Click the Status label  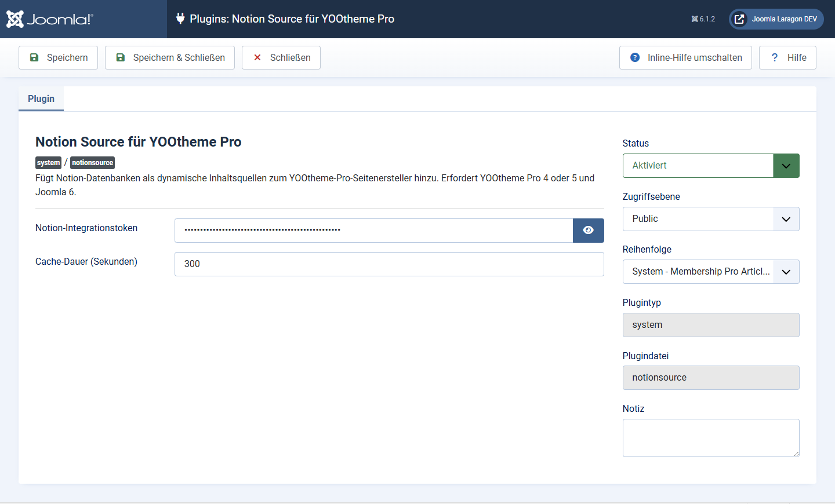636,144
